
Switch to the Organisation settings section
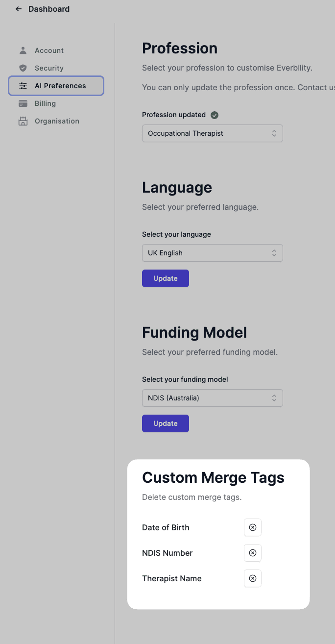(56, 121)
